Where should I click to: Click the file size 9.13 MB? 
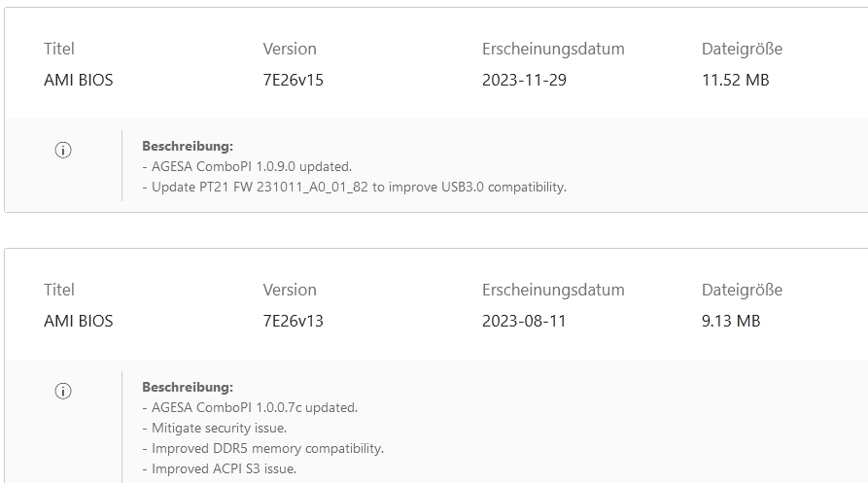731,322
